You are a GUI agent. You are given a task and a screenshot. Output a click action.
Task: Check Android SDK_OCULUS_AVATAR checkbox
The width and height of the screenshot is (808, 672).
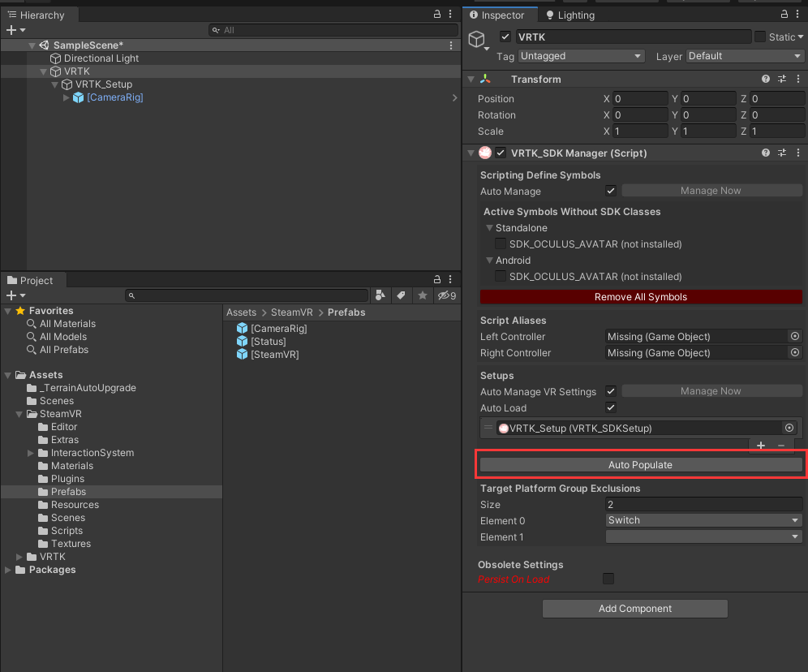click(500, 276)
